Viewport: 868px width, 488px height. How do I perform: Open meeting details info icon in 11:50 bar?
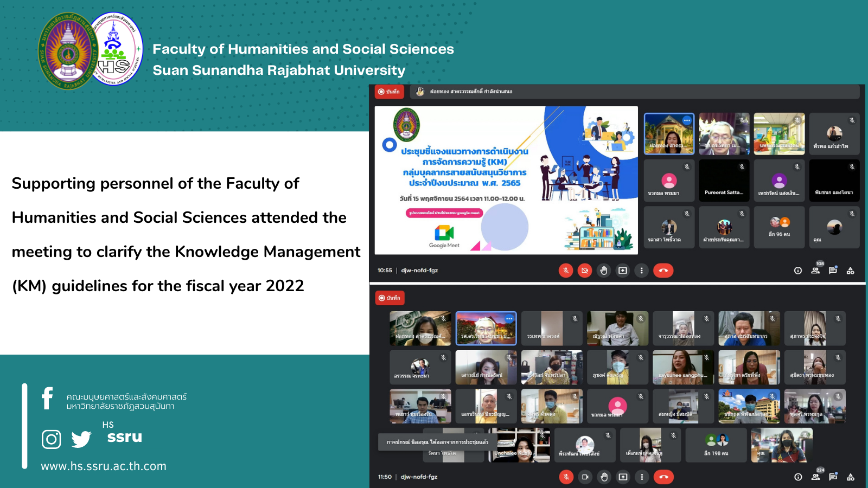[798, 477]
